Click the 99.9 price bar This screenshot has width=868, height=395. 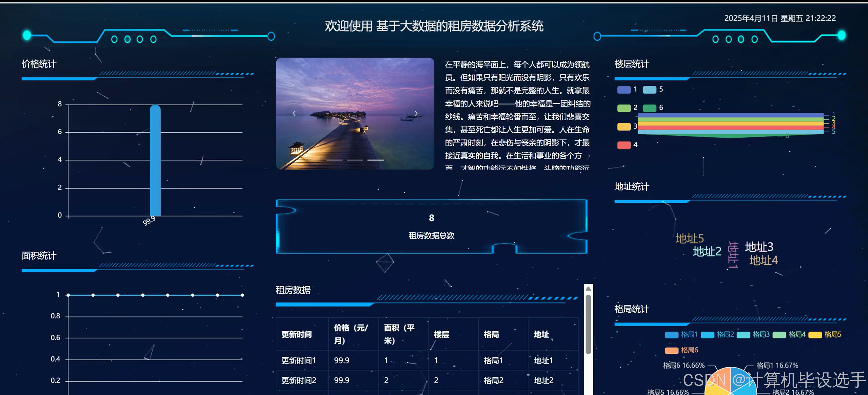[x=155, y=160]
